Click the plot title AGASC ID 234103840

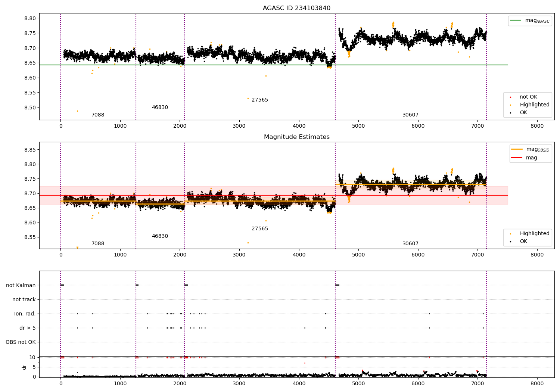(x=296, y=8)
